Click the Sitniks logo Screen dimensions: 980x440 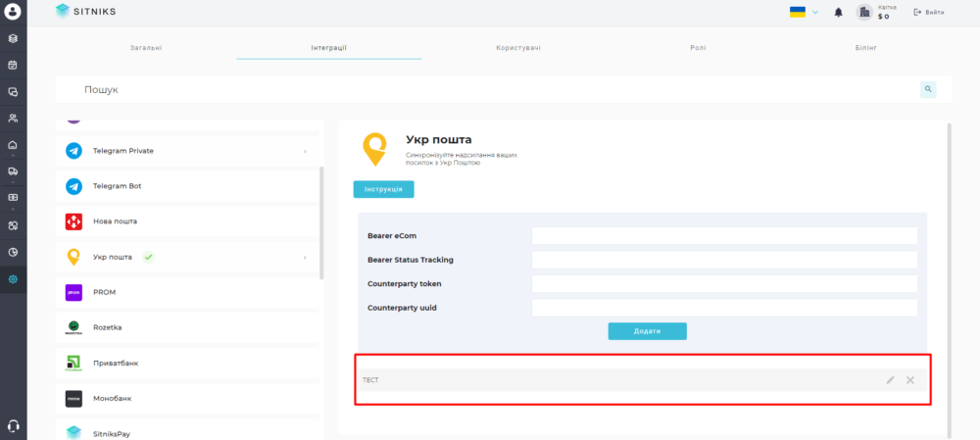pyautogui.click(x=85, y=11)
